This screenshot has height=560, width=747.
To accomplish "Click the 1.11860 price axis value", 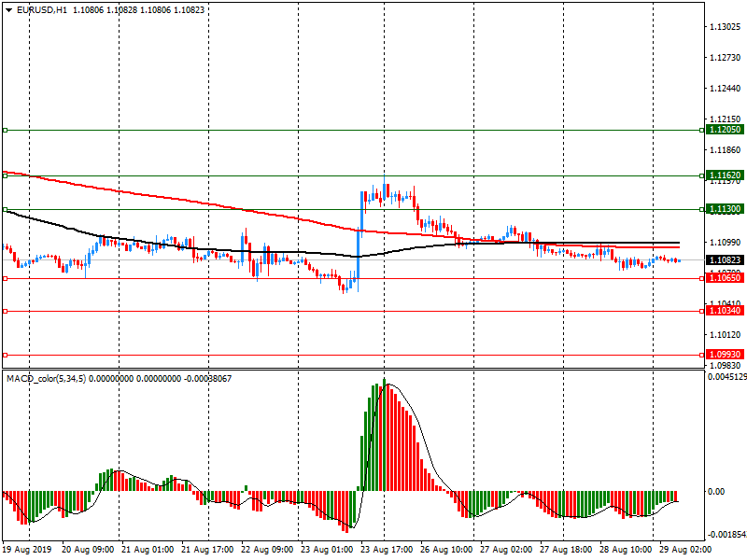I will pos(726,150).
